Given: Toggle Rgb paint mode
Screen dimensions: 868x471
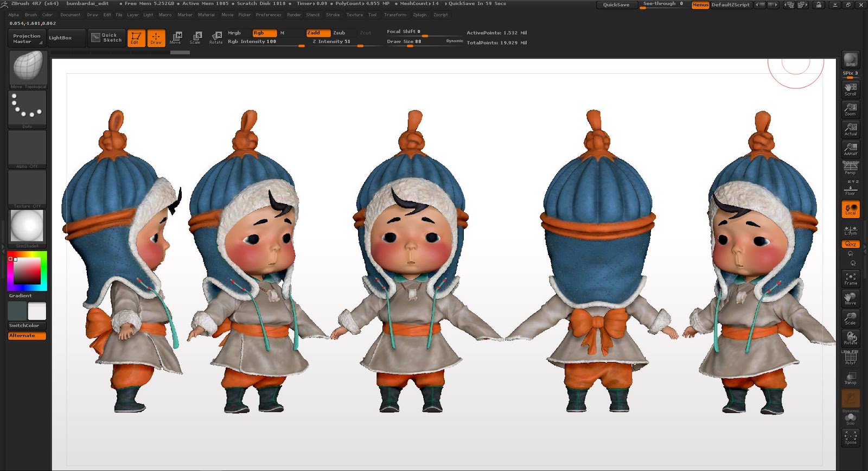Looking at the screenshot, I should point(265,33).
